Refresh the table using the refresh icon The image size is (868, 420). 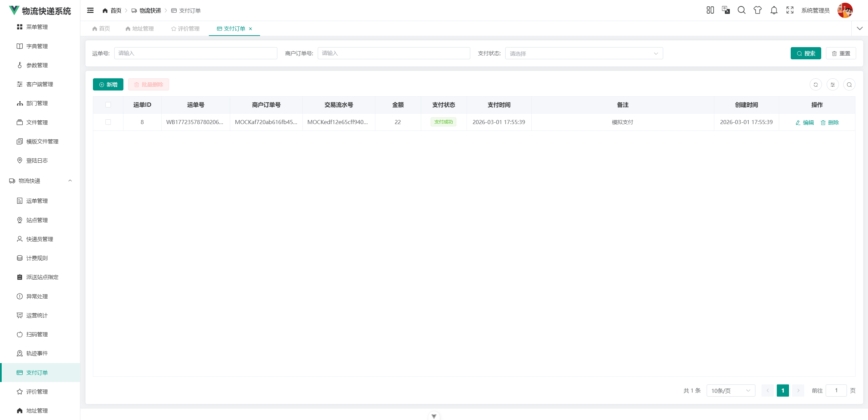[816, 85]
